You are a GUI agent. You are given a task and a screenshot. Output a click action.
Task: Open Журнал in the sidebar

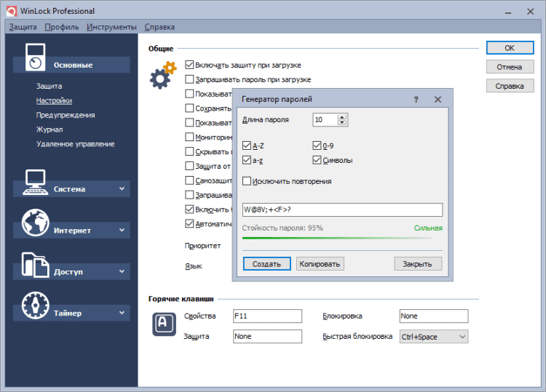tap(50, 129)
